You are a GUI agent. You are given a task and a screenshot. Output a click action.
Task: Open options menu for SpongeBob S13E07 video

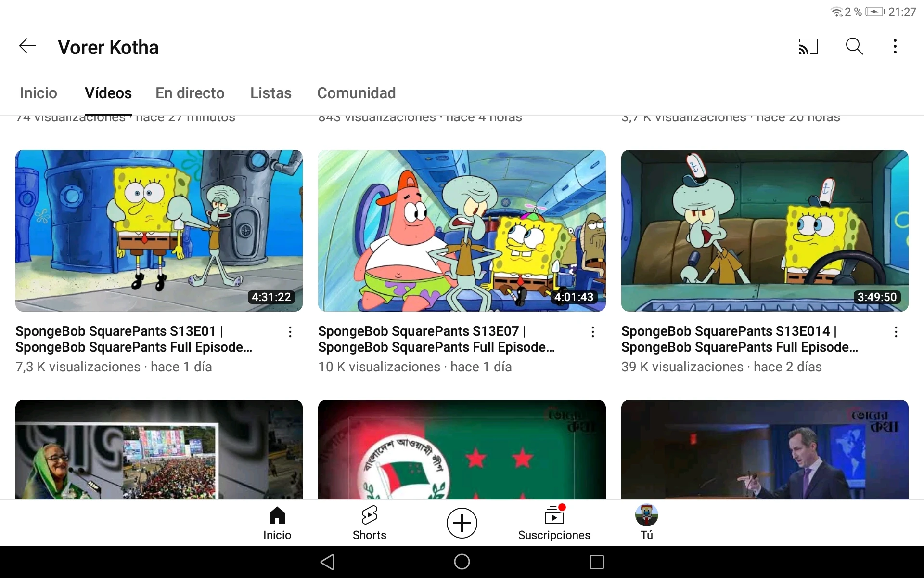coord(593,332)
